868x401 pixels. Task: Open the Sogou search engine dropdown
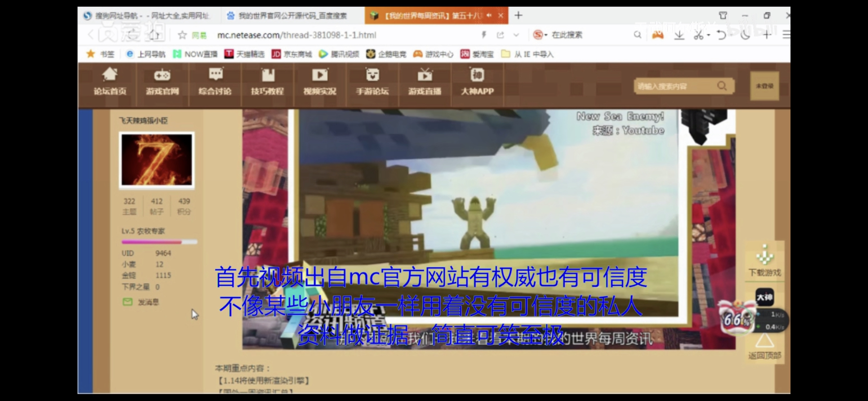[x=540, y=35]
